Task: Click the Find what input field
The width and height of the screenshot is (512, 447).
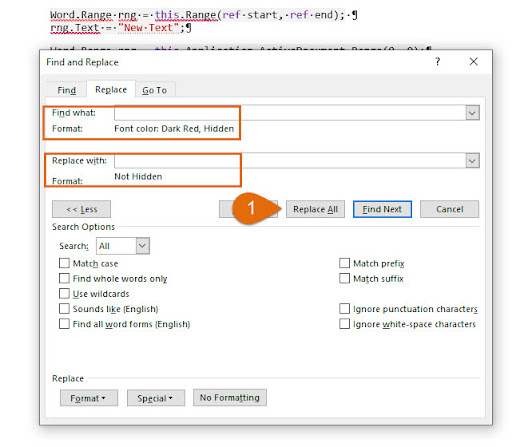Action: (x=290, y=113)
